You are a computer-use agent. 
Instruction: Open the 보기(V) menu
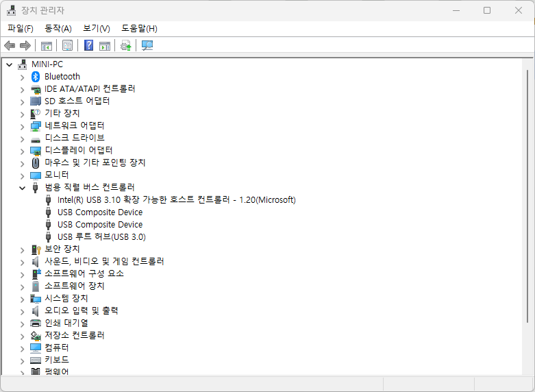pos(97,29)
